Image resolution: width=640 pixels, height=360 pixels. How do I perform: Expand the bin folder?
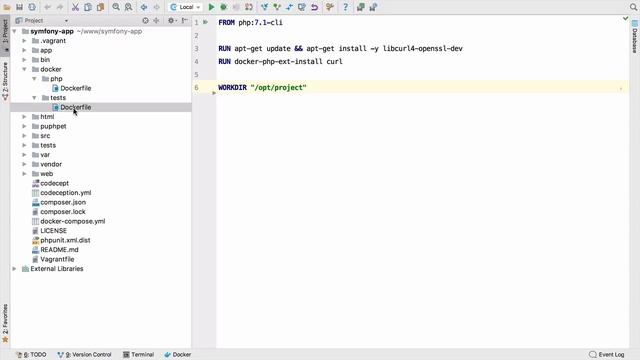click(x=24, y=60)
